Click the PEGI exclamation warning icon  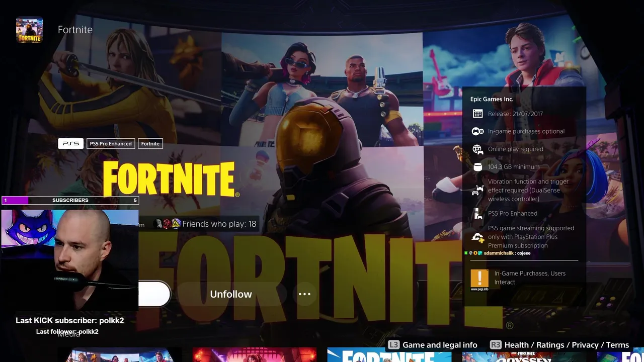pyautogui.click(x=479, y=278)
